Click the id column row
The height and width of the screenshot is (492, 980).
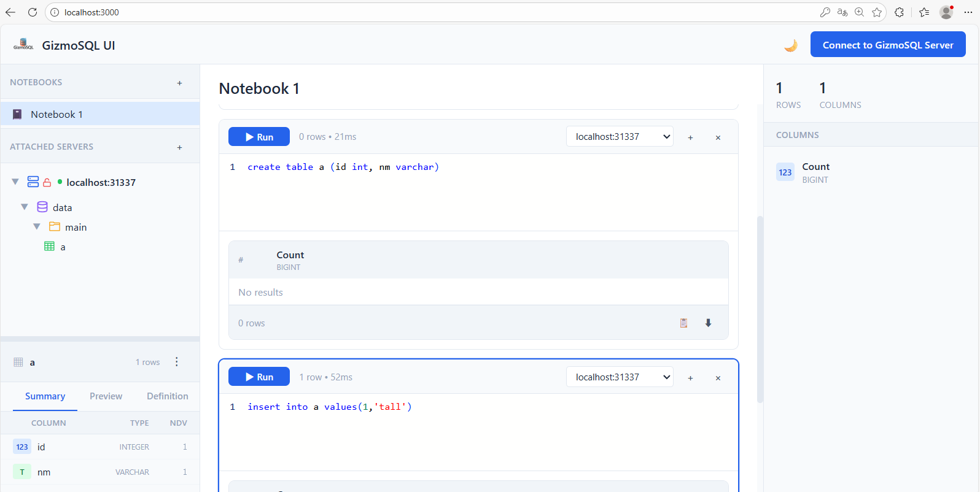coord(100,447)
